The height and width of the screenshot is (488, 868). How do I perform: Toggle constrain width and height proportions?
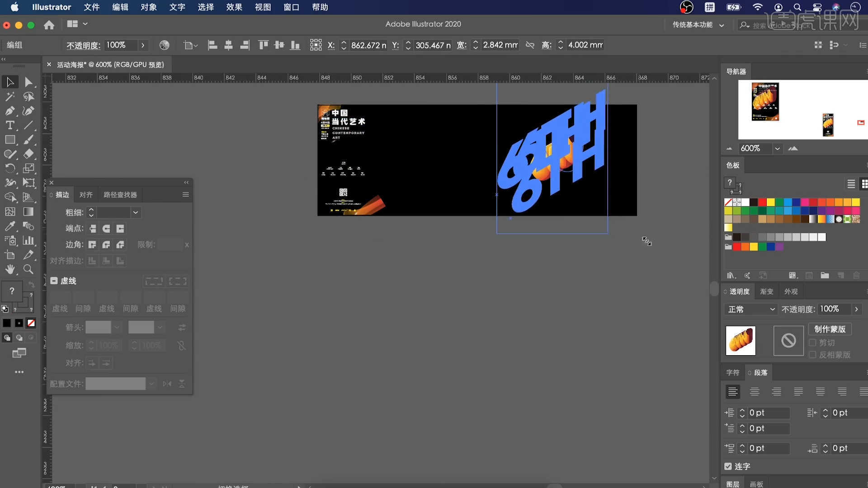pyautogui.click(x=530, y=45)
